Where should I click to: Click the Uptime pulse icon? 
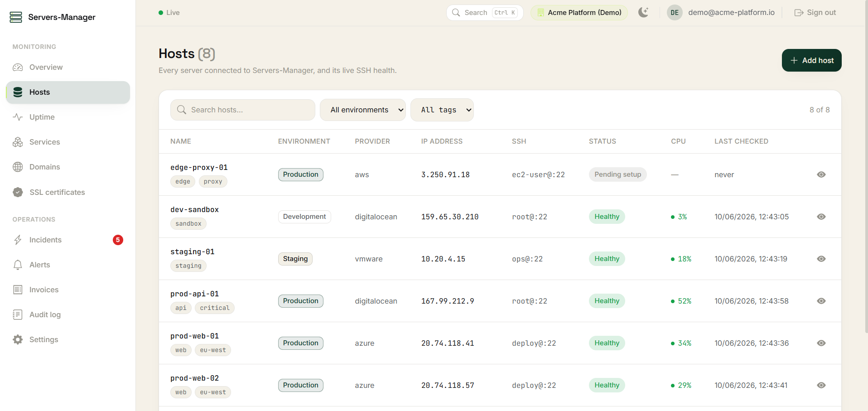pyautogui.click(x=18, y=117)
